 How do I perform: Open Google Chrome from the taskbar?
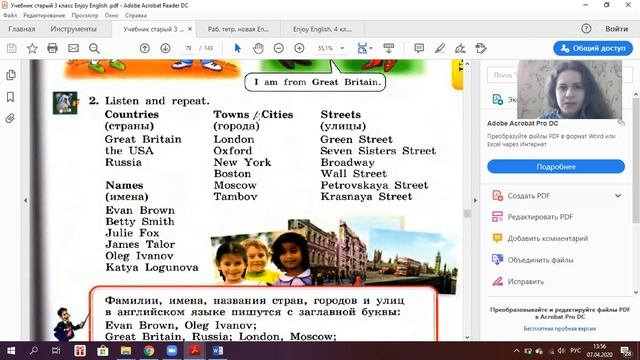pyautogui.click(x=149, y=351)
